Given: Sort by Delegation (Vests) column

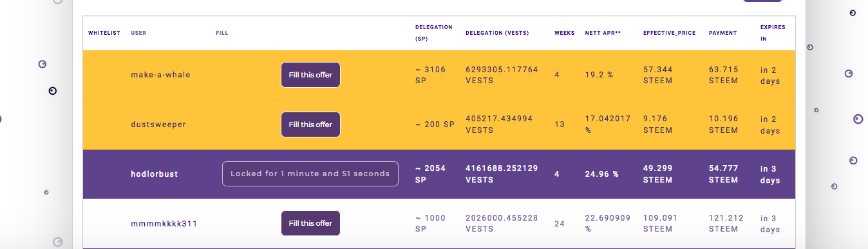Looking at the screenshot, I should [497, 33].
